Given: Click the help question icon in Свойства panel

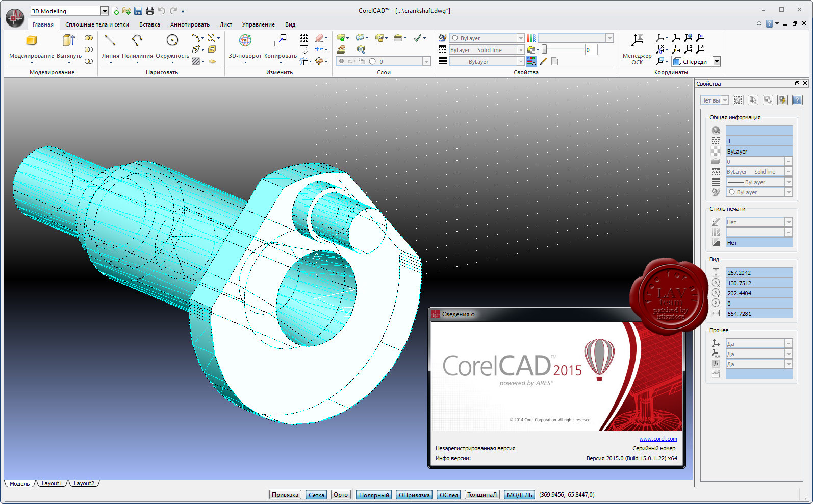Looking at the screenshot, I should coord(797,100).
